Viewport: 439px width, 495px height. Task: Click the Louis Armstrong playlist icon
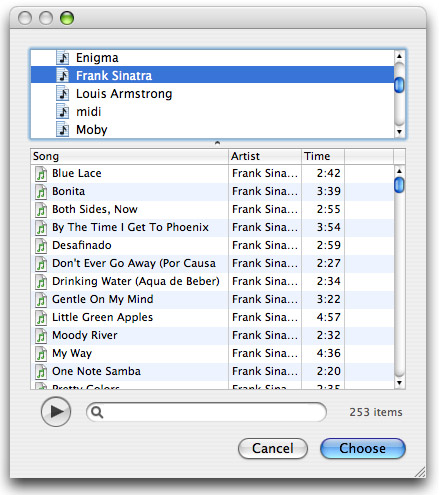pyautogui.click(x=63, y=94)
